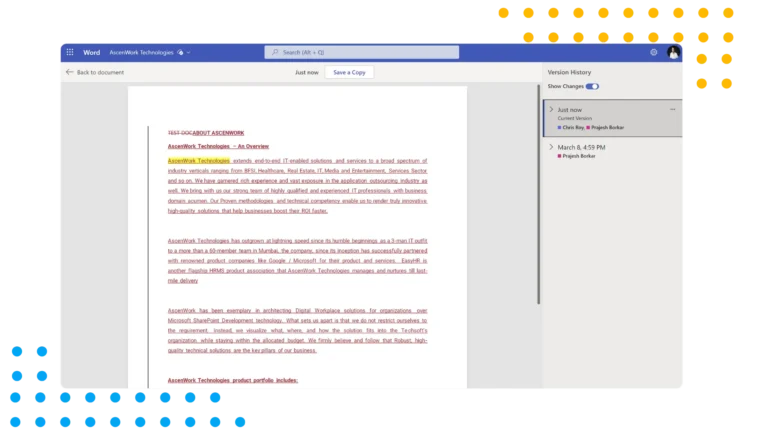Click Chris Roy author tag
The image size is (768, 432).
tap(573, 127)
